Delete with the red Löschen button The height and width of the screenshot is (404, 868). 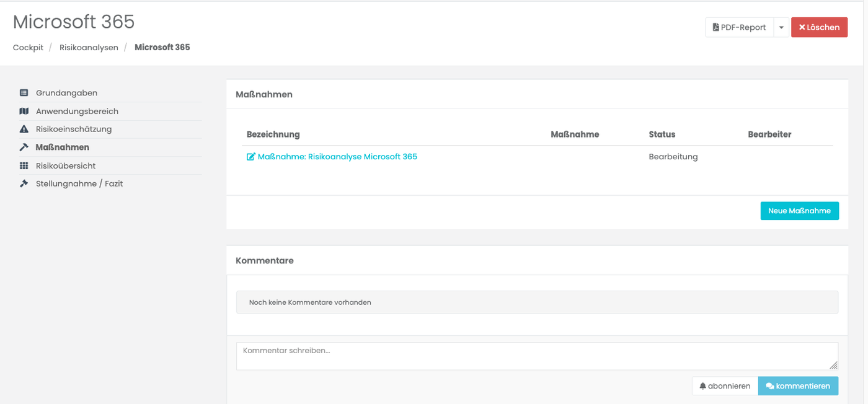click(x=819, y=27)
